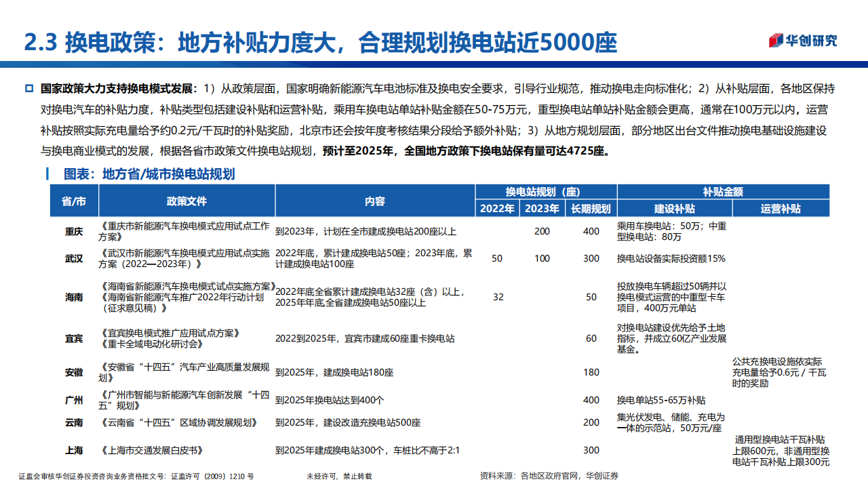Select the chart title 图表：地方省/城市换电站规划
The width and height of the screenshot is (868, 488).
[149, 174]
